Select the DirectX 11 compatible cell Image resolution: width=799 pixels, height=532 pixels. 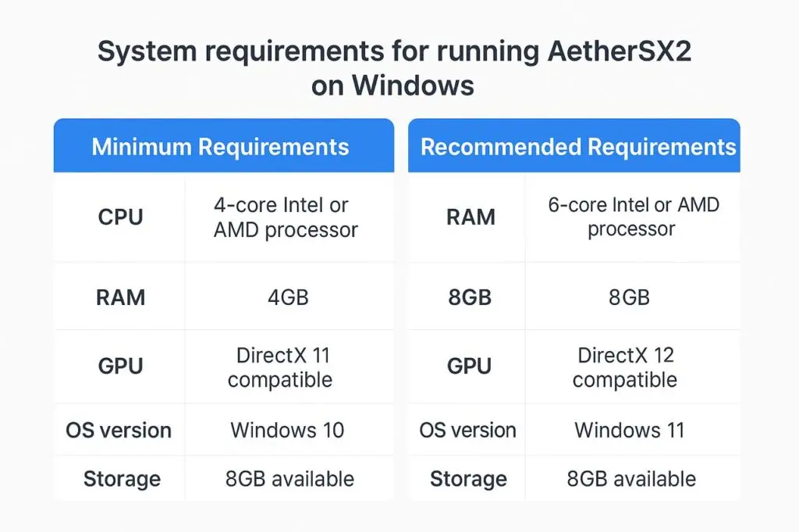coord(280,367)
